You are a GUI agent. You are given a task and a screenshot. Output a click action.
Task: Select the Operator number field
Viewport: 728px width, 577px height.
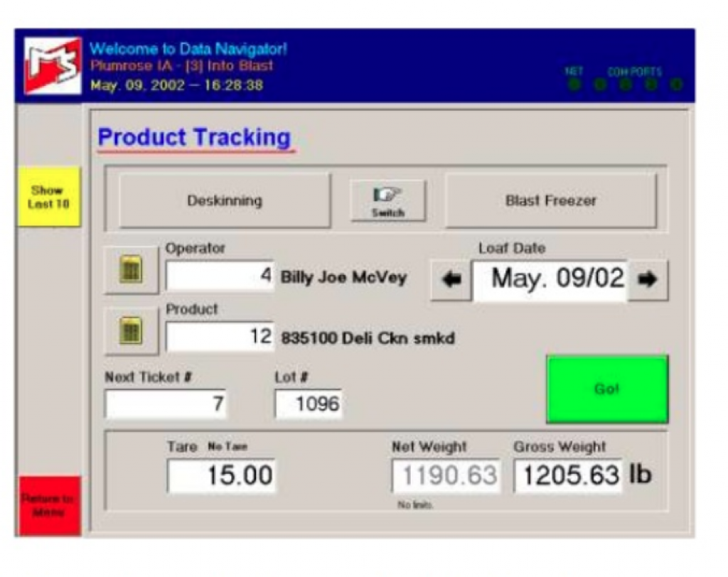coord(218,274)
